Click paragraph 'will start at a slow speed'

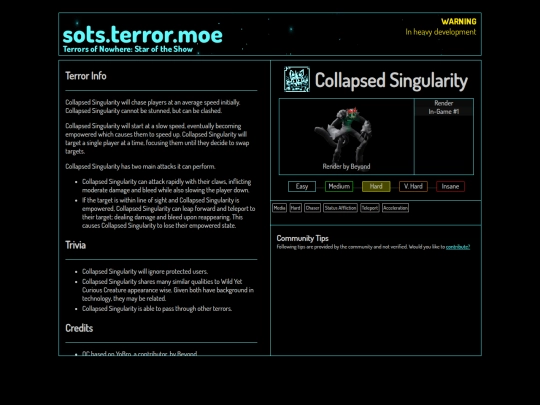point(157,138)
